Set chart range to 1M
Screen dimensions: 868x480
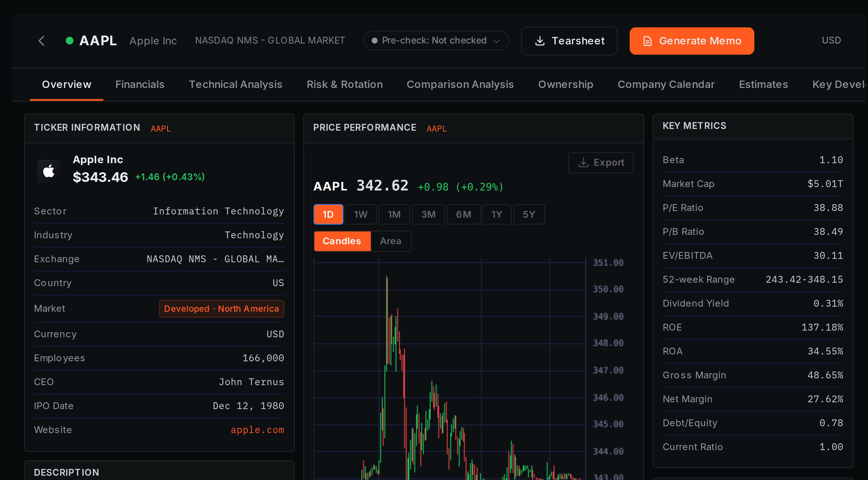394,214
